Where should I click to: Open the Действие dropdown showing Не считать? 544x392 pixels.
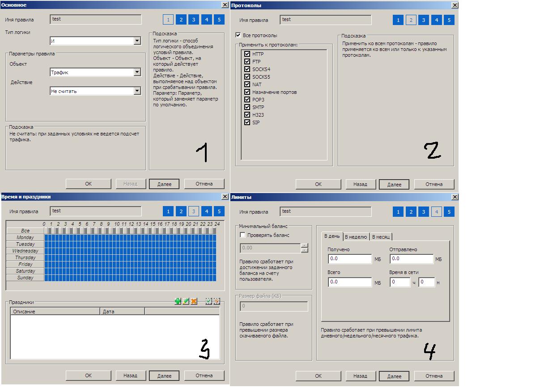coord(137,91)
